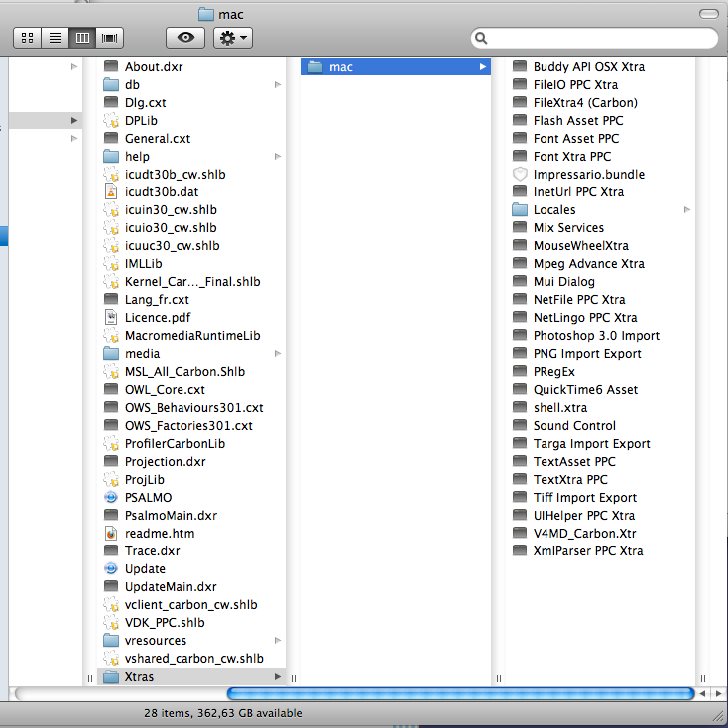Viewport: 728px width, 728px height.
Task: Select the ProjLib library icon
Action: (x=111, y=479)
